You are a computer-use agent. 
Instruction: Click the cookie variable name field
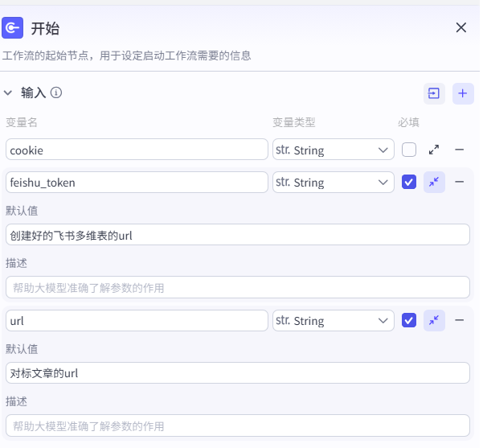pos(137,150)
